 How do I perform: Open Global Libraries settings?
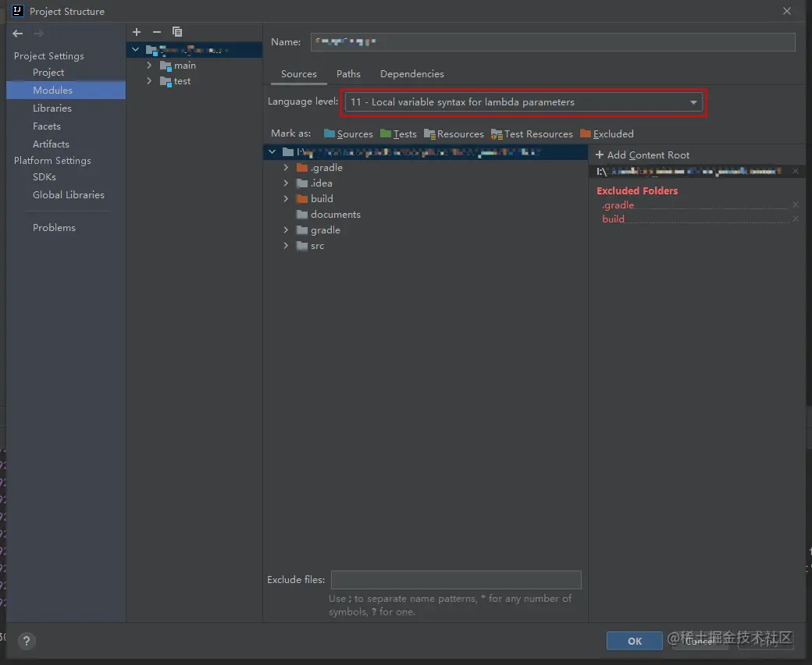pyautogui.click(x=69, y=195)
